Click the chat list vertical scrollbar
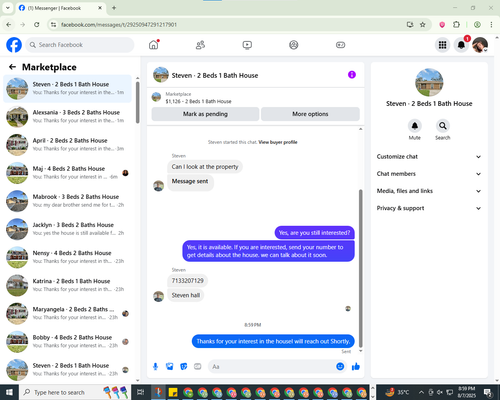 (x=137, y=102)
